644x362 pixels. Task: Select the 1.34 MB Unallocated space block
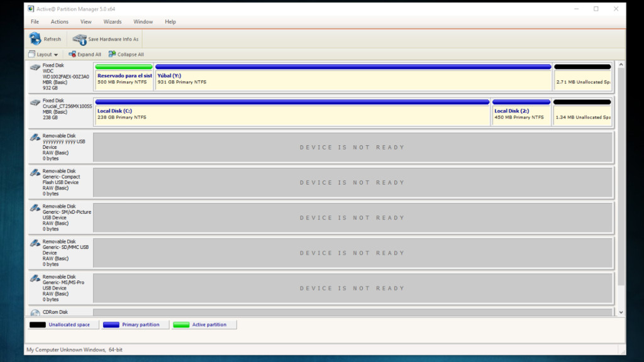coord(582,112)
